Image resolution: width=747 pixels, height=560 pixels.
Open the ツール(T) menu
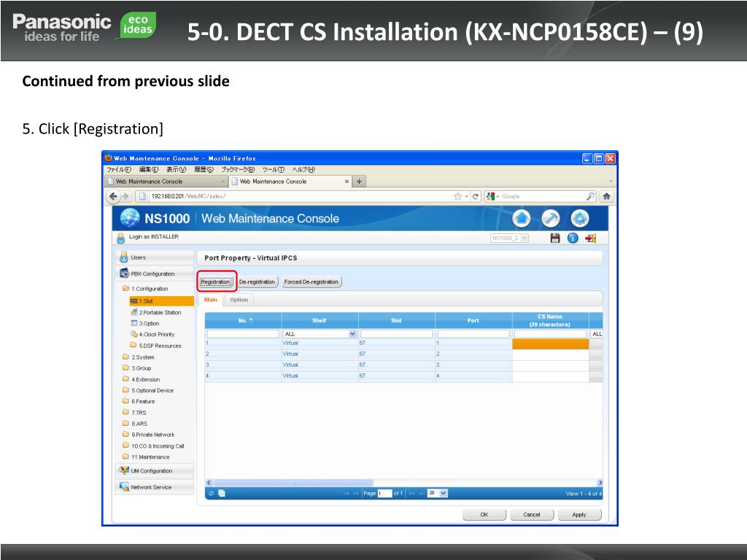tap(273, 169)
